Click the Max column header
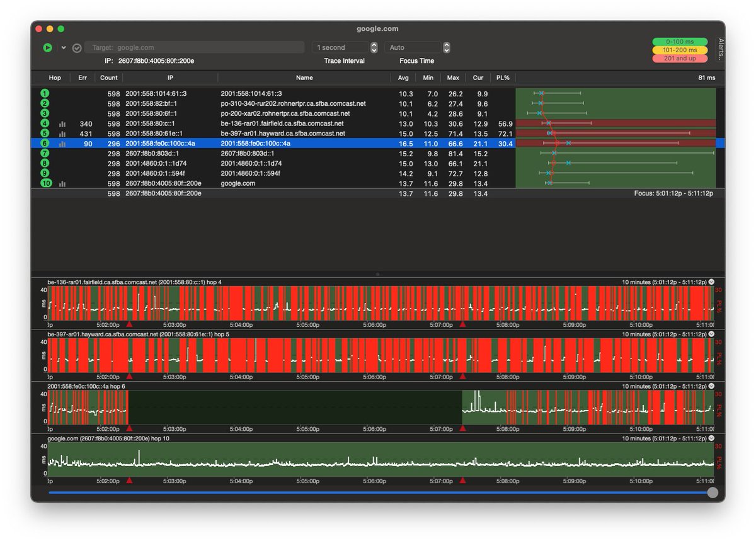This screenshot has width=756, height=543. pyautogui.click(x=453, y=77)
